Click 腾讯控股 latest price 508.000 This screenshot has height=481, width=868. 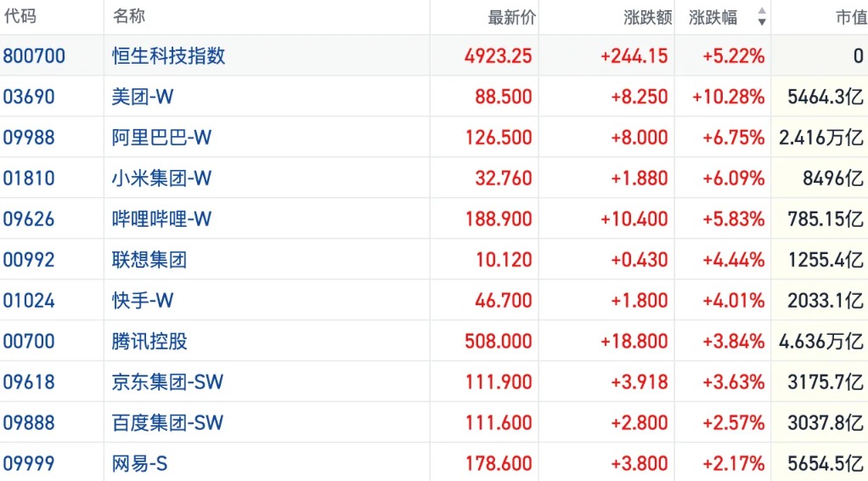tap(499, 342)
